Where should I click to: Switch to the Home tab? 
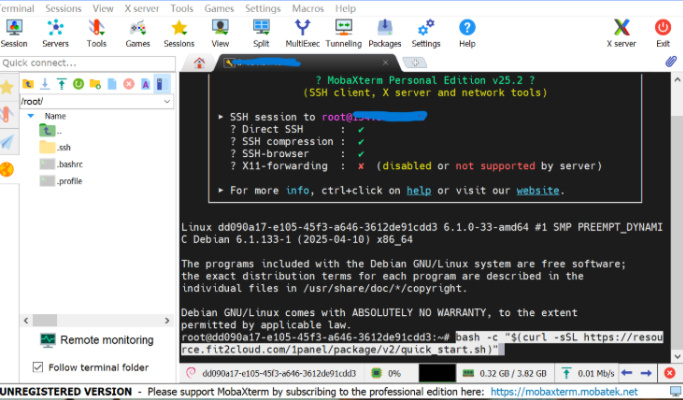pyautogui.click(x=199, y=63)
